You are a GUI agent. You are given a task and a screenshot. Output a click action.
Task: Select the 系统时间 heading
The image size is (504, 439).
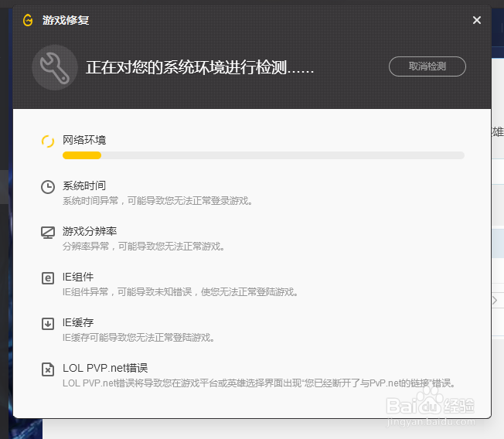tap(84, 185)
